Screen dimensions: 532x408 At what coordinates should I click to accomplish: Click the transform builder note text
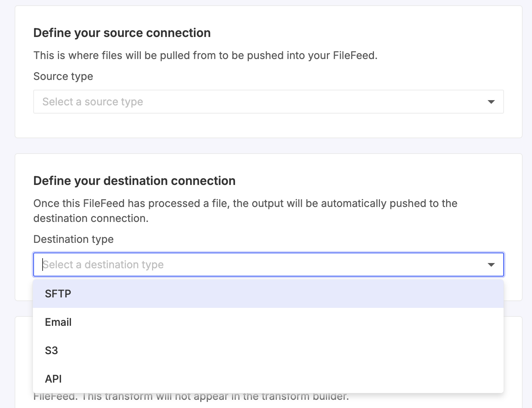click(191, 397)
